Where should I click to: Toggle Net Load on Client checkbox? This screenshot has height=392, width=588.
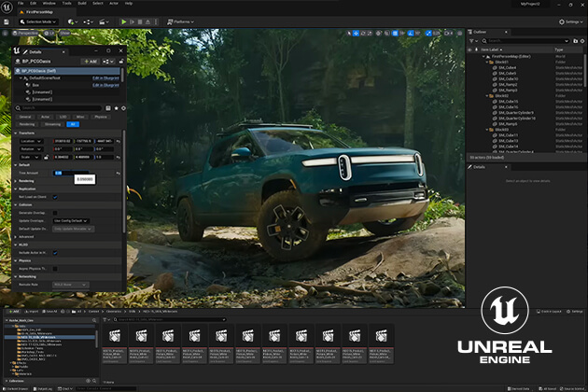(55, 197)
